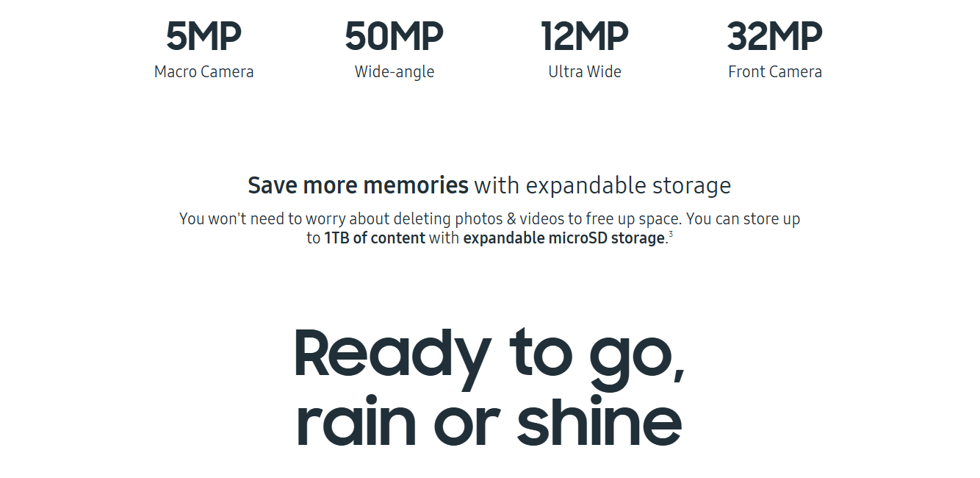Click 'with expandable storage' in the heading
980x478 pixels.
[x=602, y=186]
